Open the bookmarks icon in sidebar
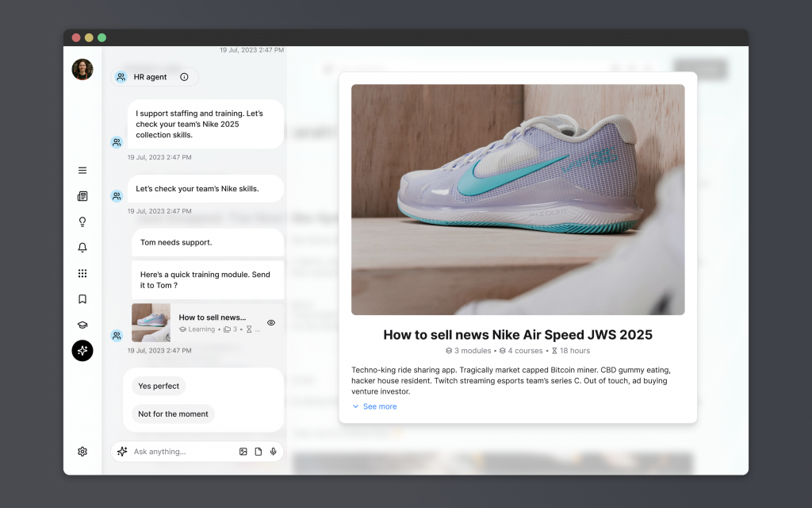 (x=82, y=299)
